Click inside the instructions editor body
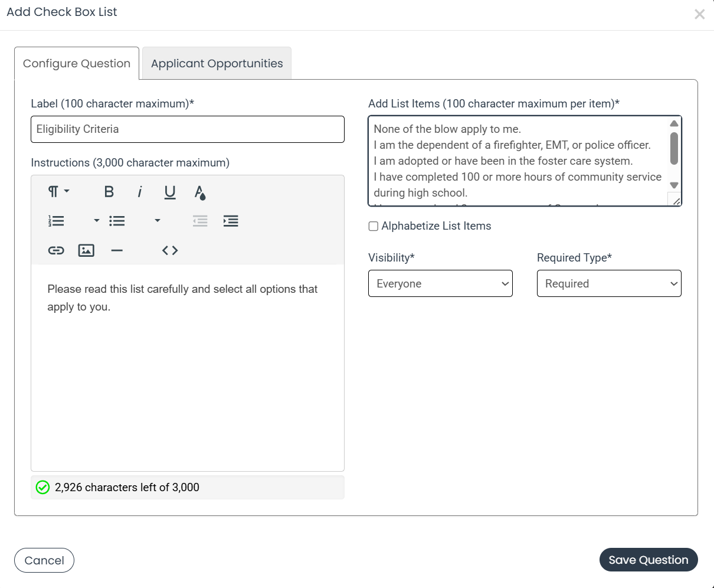 click(x=188, y=367)
